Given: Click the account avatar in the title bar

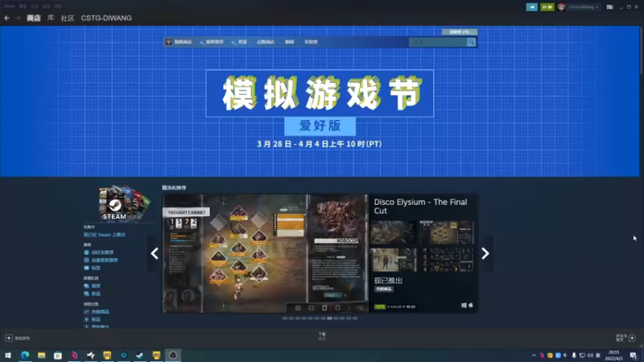Looking at the screenshot, I should tap(561, 7).
